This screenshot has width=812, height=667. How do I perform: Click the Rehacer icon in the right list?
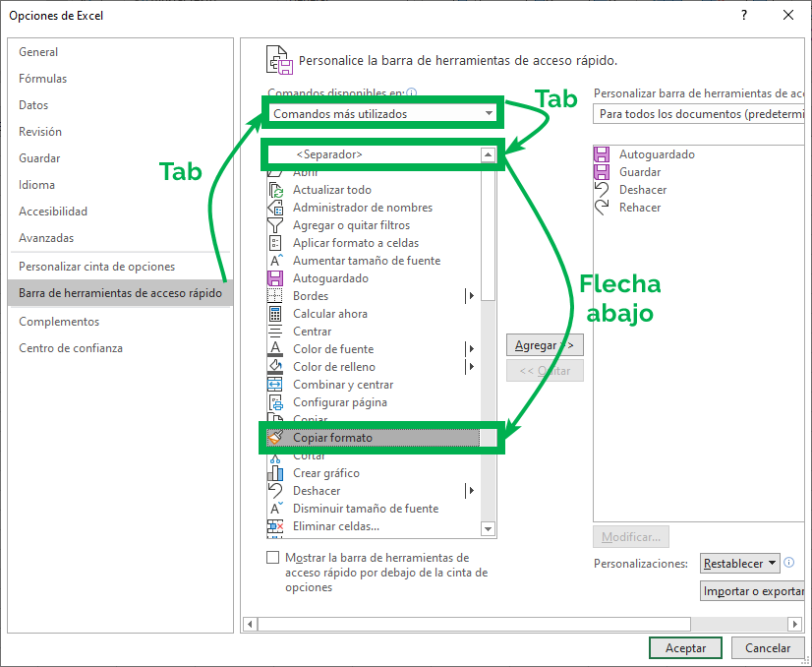click(x=602, y=208)
